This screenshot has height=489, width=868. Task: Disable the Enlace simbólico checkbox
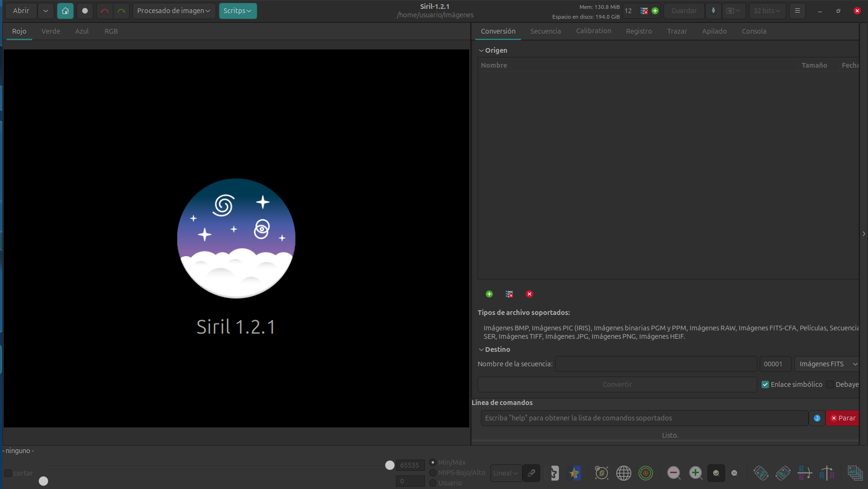point(765,384)
